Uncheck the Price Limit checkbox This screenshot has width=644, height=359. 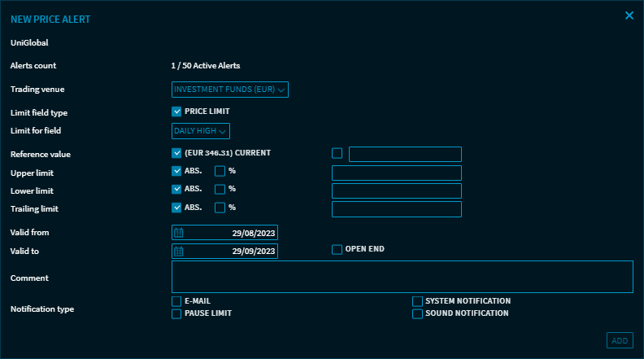pyautogui.click(x=176, y=112)
